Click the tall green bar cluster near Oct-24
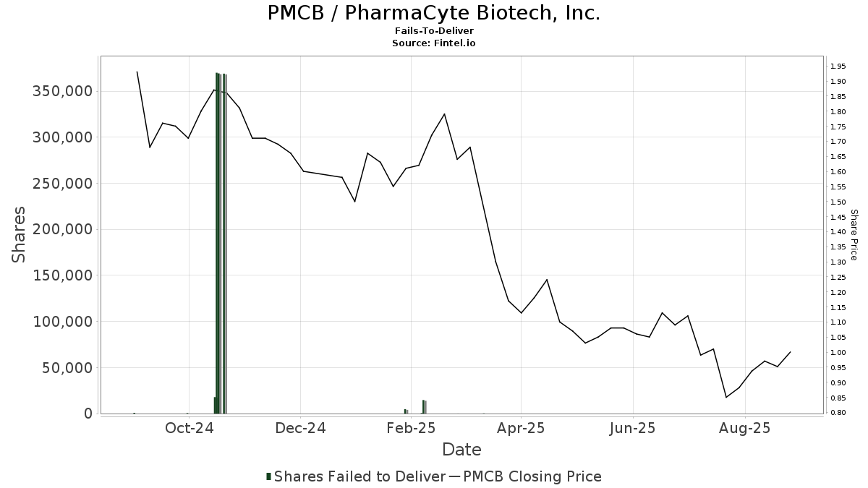 [x=221, y=243]
